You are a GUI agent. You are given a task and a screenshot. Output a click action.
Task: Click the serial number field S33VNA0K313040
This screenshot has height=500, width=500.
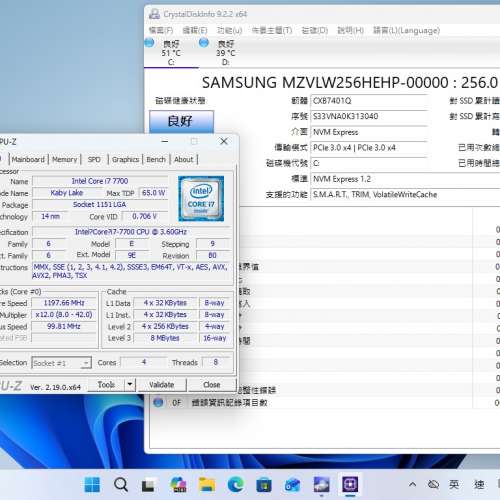tap(369, 117)
